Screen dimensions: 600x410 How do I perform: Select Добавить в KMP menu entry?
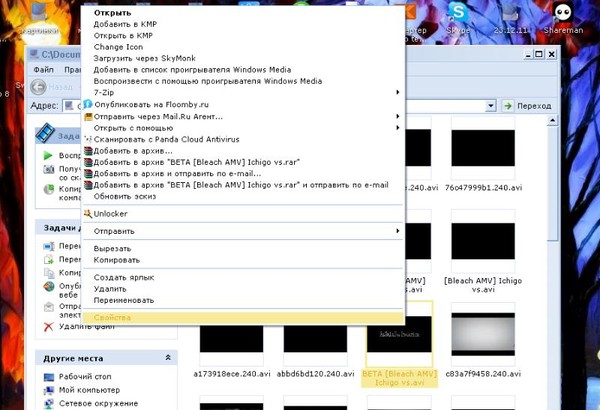(x=125, y=24)
